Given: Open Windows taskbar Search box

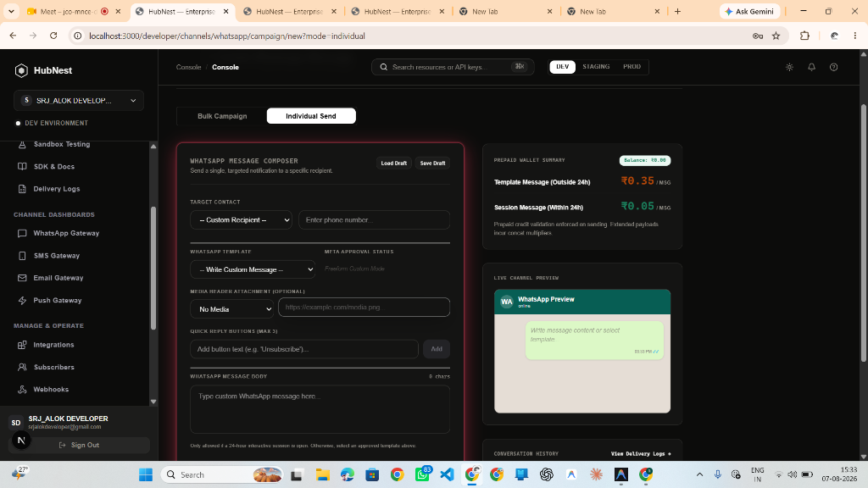Looking at the screenshot, I should pyautogui.click(x=223, y=474).
